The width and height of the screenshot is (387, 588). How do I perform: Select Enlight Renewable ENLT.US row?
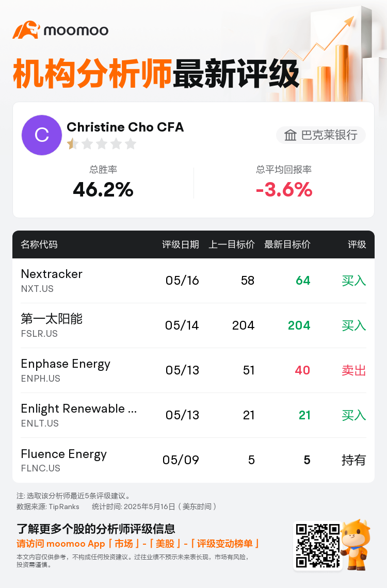click(193, 415)
